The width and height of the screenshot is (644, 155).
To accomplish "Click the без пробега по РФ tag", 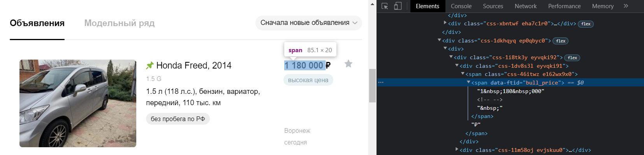I will tap(178, 119).
